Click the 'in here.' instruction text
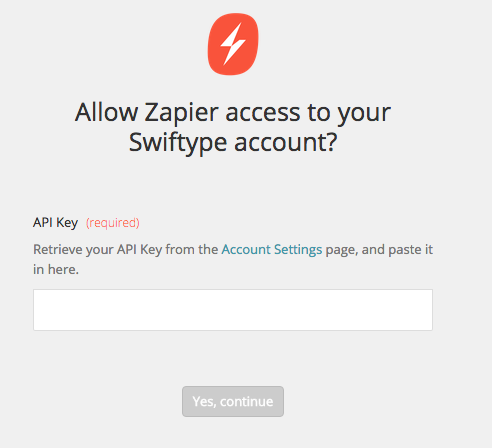The height and width of the screenshot is (448, 492). 56,269
